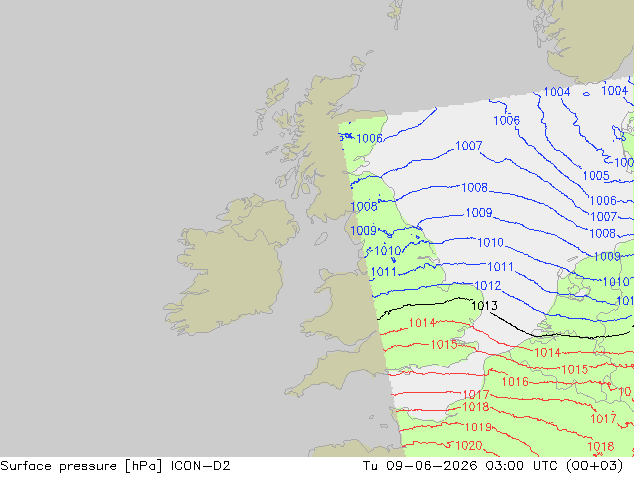Screen dimensions: 634x490
Task: Select the red 1016 isobar label
Action: coord(515,381)
